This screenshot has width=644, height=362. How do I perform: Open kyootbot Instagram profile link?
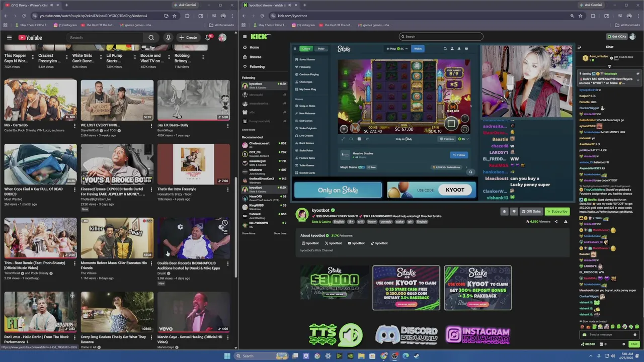(x=310, y=243)
